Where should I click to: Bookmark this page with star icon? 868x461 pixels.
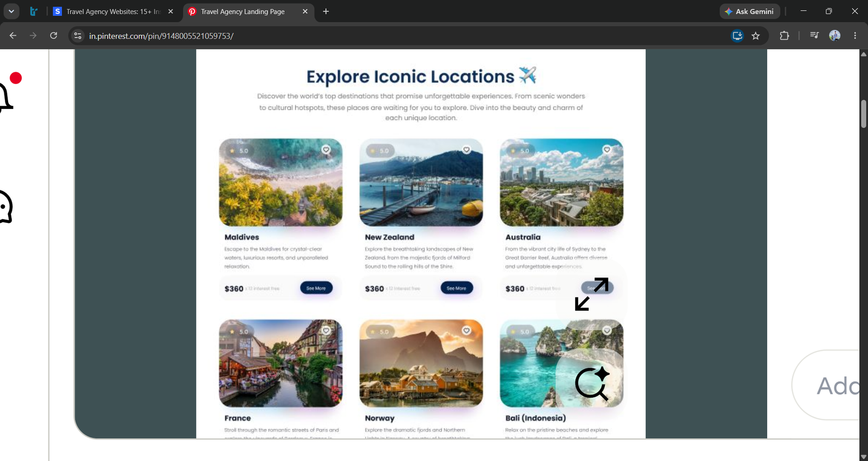756,36
